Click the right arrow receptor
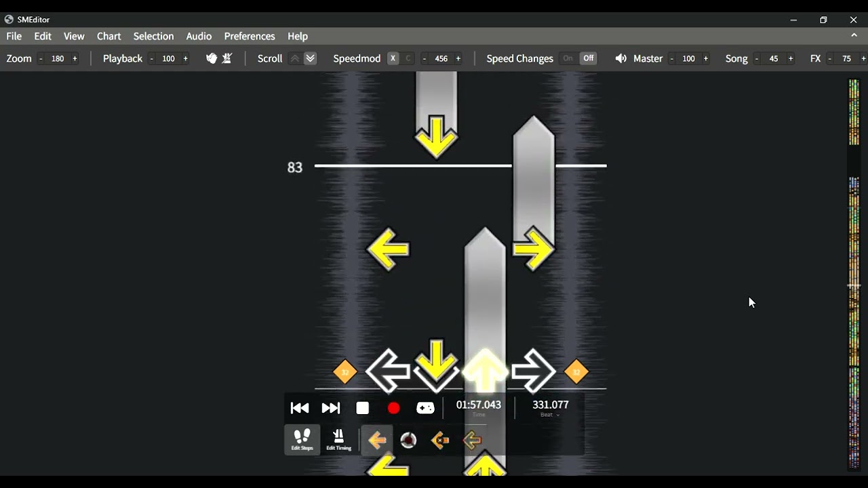This screenshot has width=868, height=488. pyautogui.click(x=534, y=371)
